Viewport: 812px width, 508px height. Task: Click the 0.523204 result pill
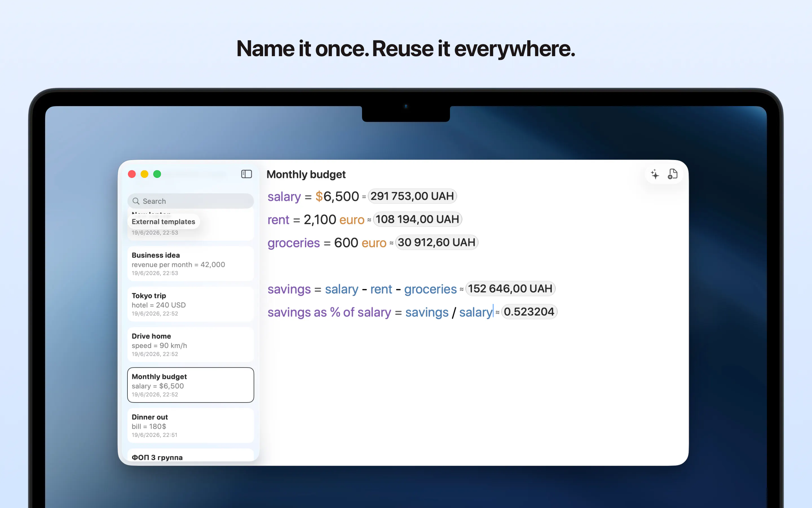529,312
